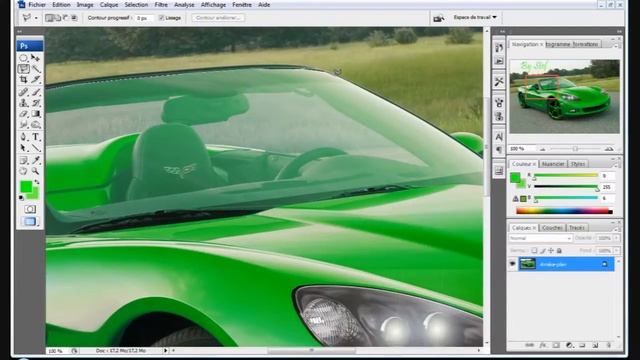Click the R value input field
This screenshot has width=640, height=360.
607,176
